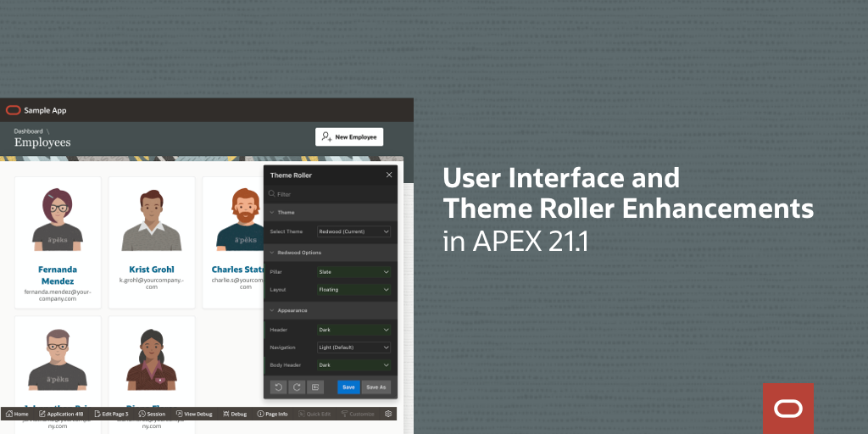This screenshot has height=434, width=868.
Task: Open Page Info in developer toolbar
Action: point(272,414)
